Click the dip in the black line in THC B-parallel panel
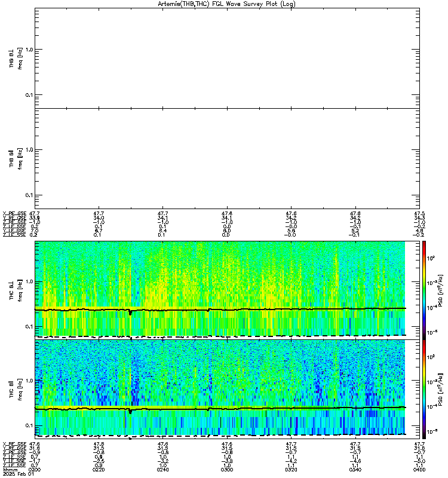Image resolution: width=448 pixels, height=478 pixels. pos(130,411)
